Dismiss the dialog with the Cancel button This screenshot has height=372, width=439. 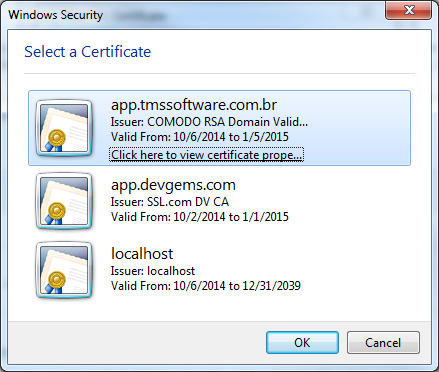tap(383, 342)
